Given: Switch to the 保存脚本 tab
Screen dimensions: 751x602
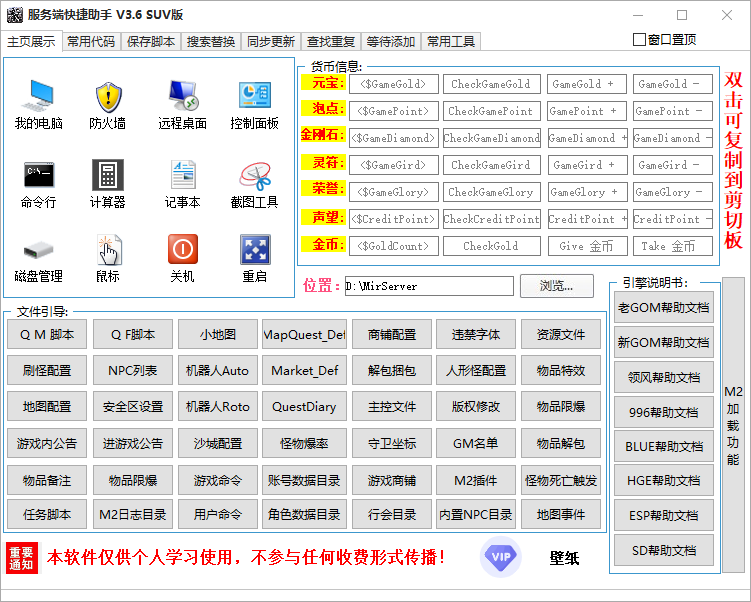Looking at the screenshot, I should (151, 42).
